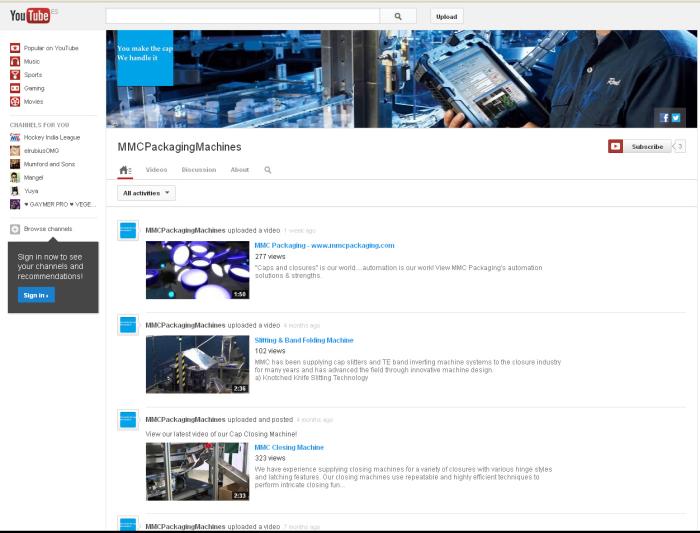Click the blue Sign in button
Screen dimensions: 700x533
(36, 295)
